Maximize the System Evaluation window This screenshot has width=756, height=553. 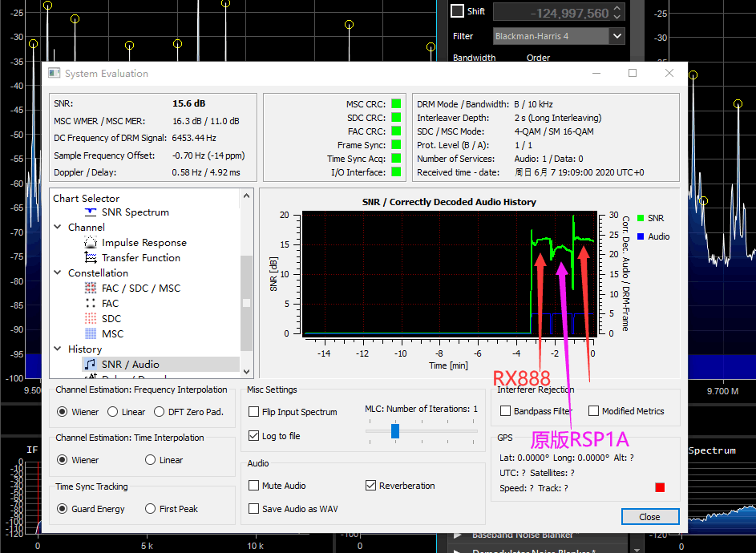[633, 73]
